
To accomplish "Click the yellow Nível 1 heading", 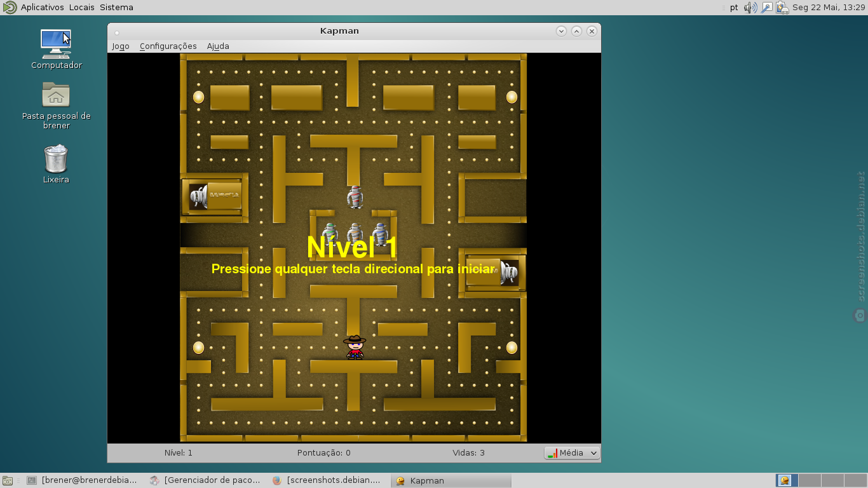I will [x=352, y=247].
